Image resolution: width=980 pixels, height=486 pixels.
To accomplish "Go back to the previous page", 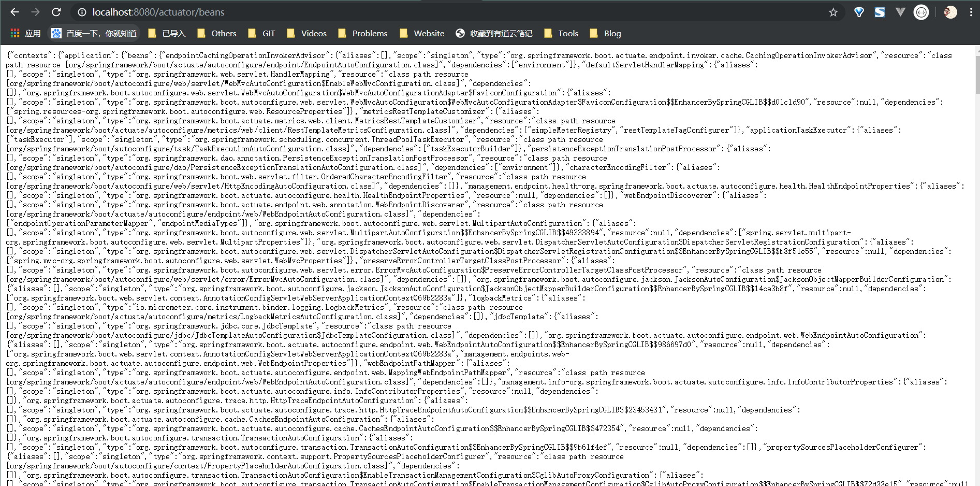I will pyautogui.click(x=14, y=12).
